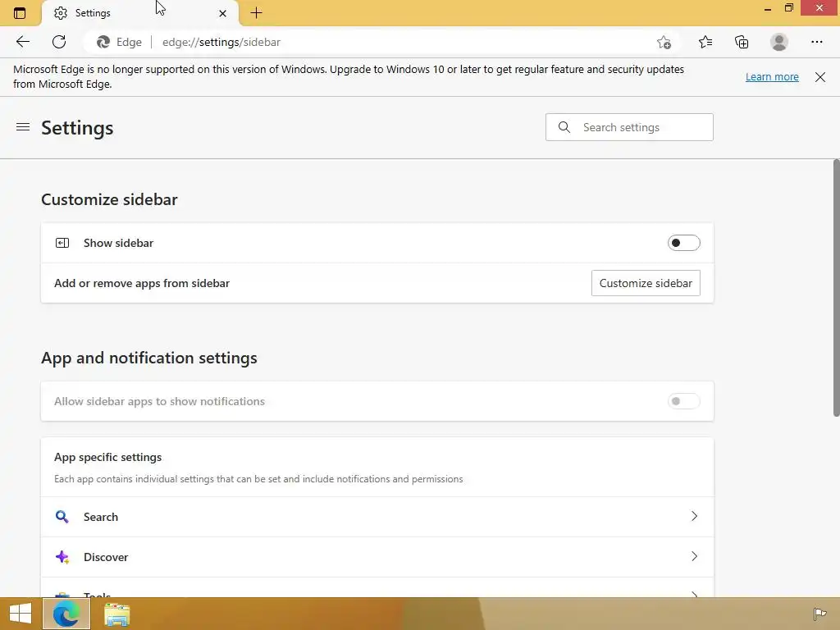Click the Search app magnifier icon
The height and width of the screenshot is (630, 840).
click(x=62, y=517)
